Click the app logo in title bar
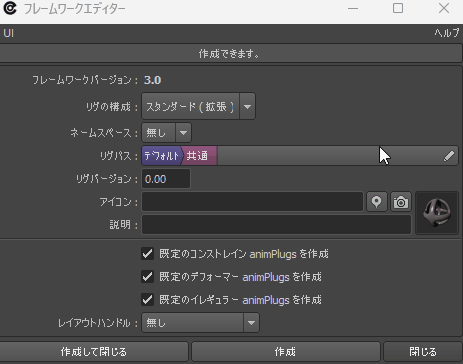 point(10,8)
